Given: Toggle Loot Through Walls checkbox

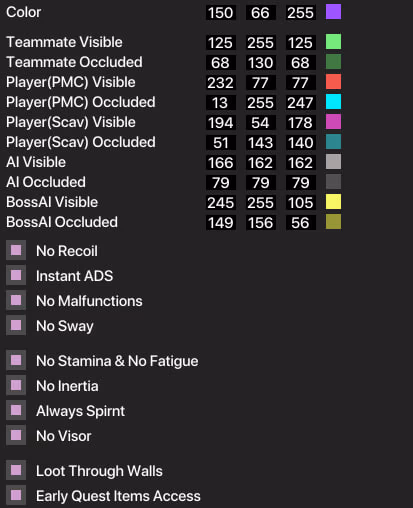Looking at the screenshot, I should (16, 470).
